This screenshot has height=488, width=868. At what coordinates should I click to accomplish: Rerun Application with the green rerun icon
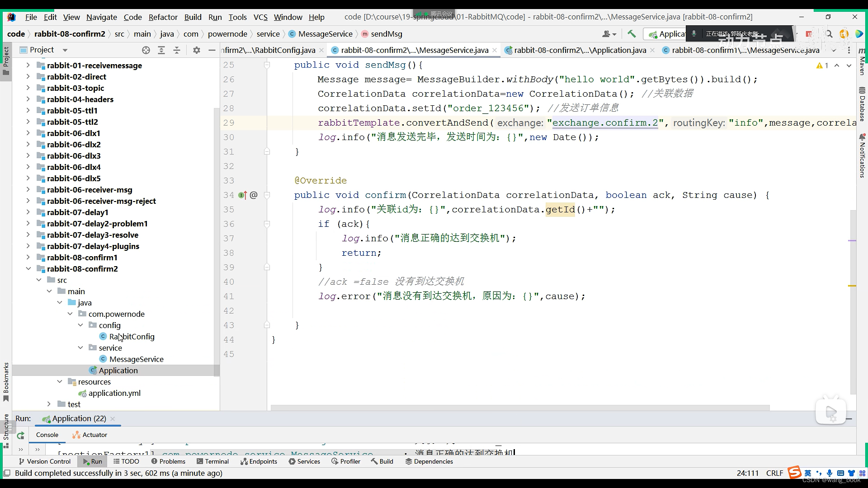pyautogui.click(x=20, y=436)
